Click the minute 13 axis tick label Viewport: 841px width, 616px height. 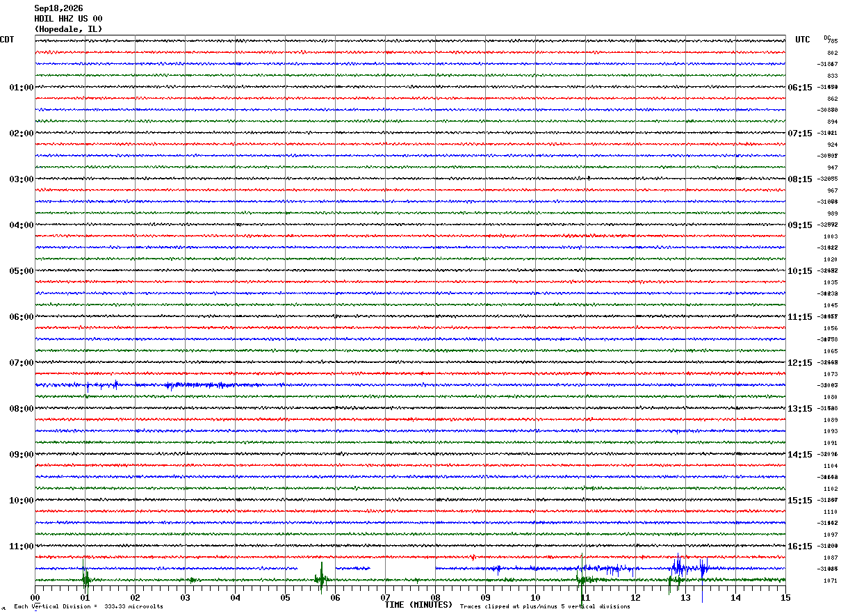[685, 597]
